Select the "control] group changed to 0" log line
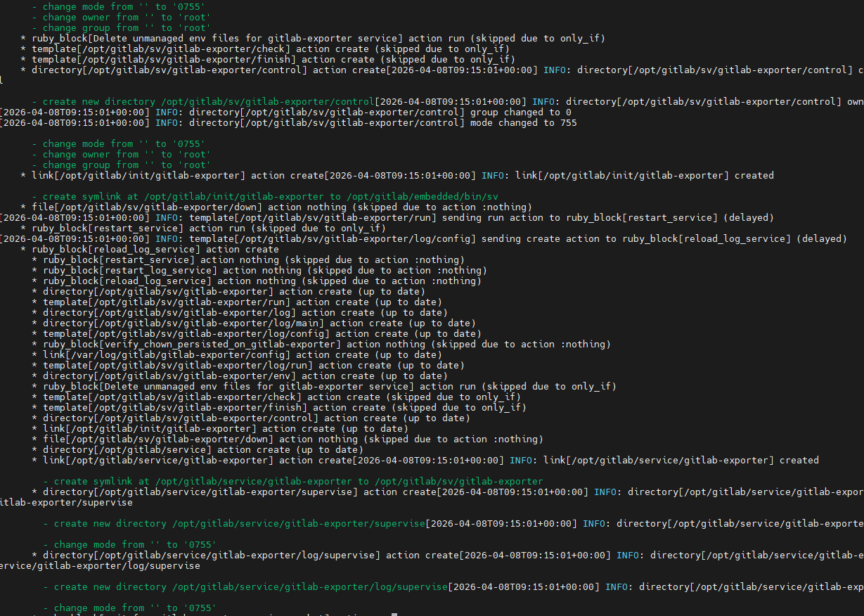This screenshot has width=864, height=616. [286, 112]
